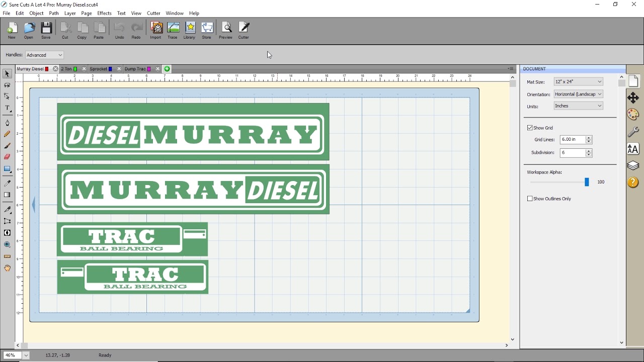The height and width of the screenshot is (362, 644).
Task: Click the Subdivision value field
Action: (x=573, y=153)
